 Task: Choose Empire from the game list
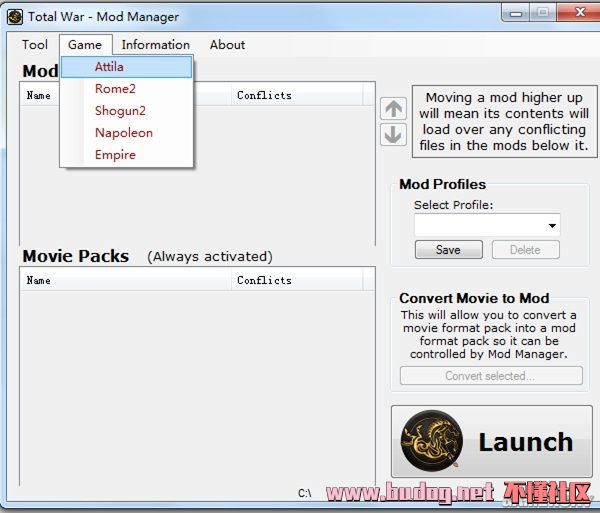126,155
